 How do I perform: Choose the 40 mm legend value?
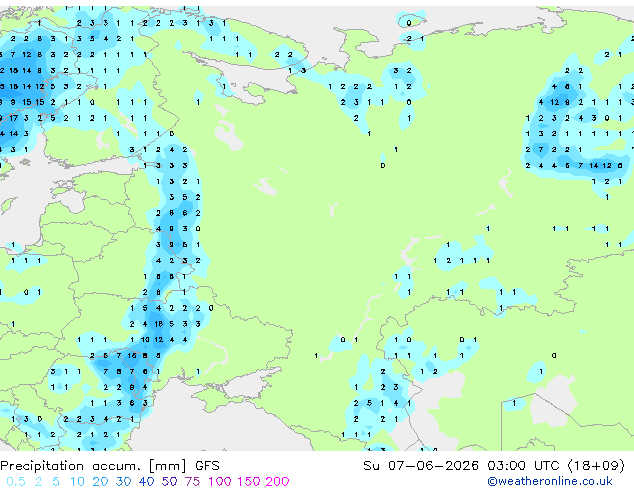pos(146,482)
